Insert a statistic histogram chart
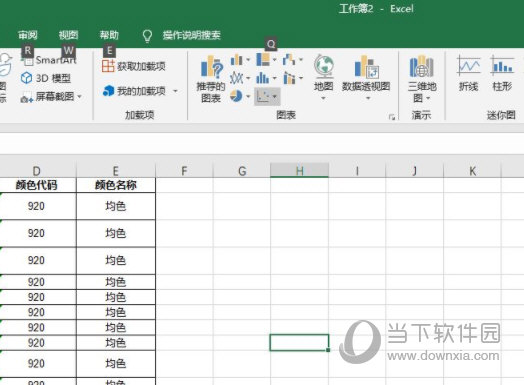524x385 pixels. click(x=263, y=78)
